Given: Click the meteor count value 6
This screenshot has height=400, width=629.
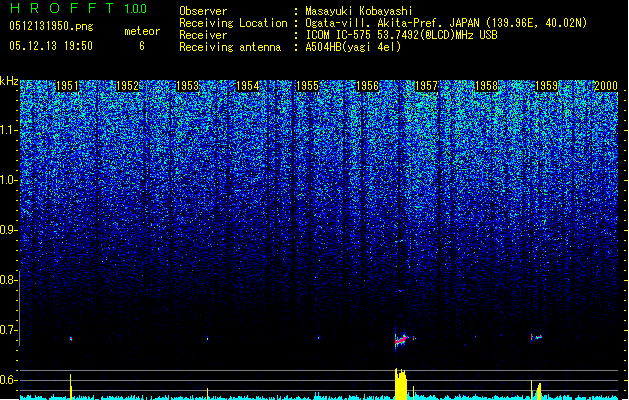Looking at the screenshot, I should point(142,46).
